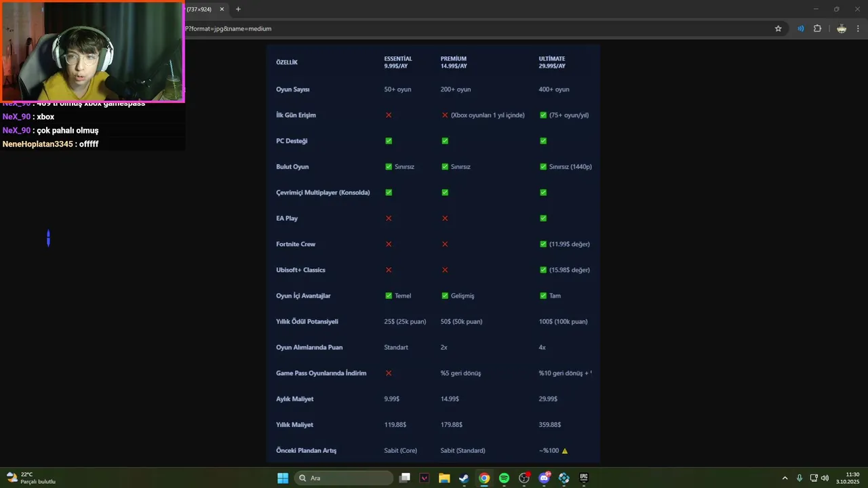Click the 'Oyun Sayısı' row label

coord(293,89)
